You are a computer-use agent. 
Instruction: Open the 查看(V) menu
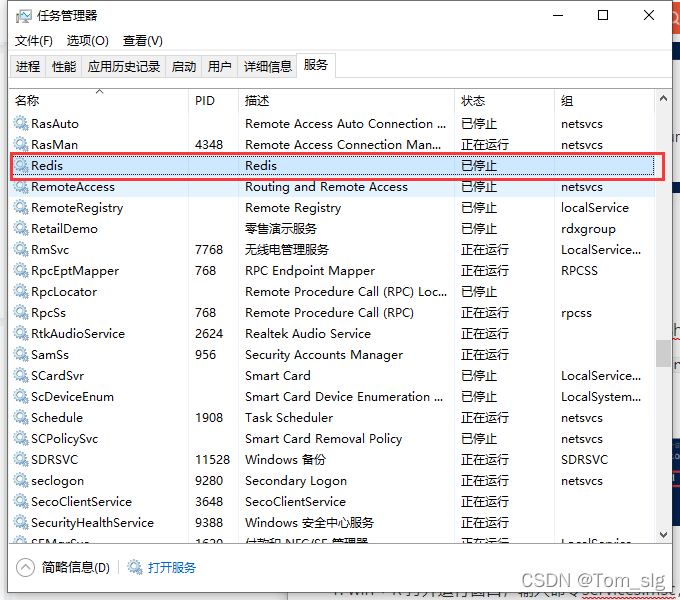pos(143,41)
